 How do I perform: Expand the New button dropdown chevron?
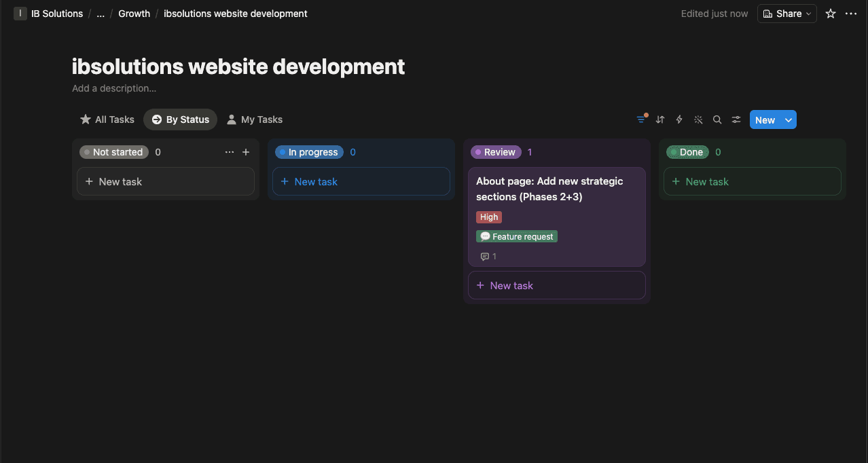(x=788, y=119)
